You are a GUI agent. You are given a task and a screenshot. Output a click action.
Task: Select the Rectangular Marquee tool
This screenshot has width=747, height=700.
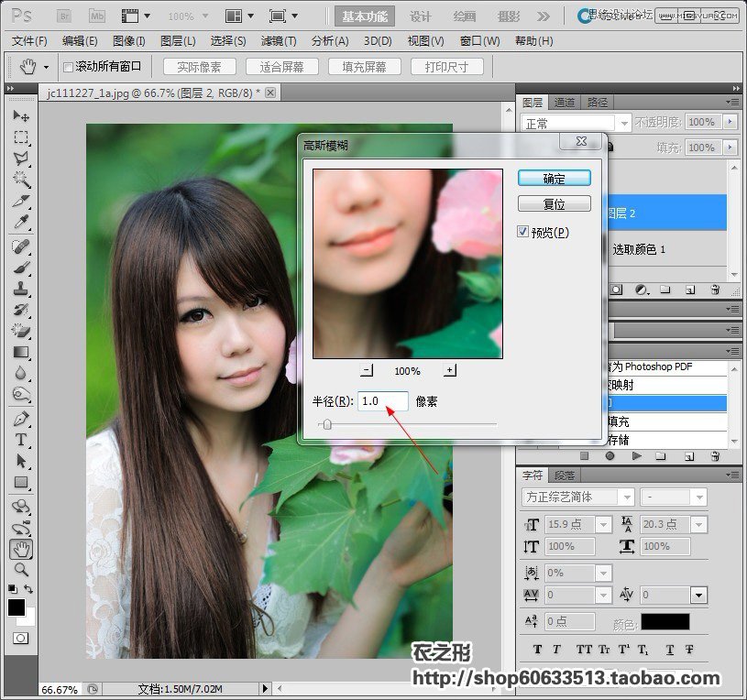[x=21, y=137]
